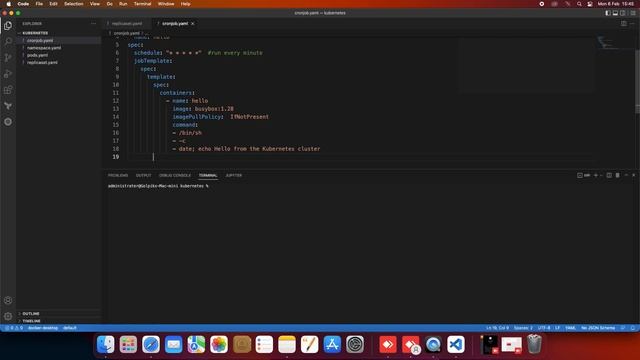Close the terminal panel
Image resolution: width=640 pixels, height=360 pixels.
[633, 175]
